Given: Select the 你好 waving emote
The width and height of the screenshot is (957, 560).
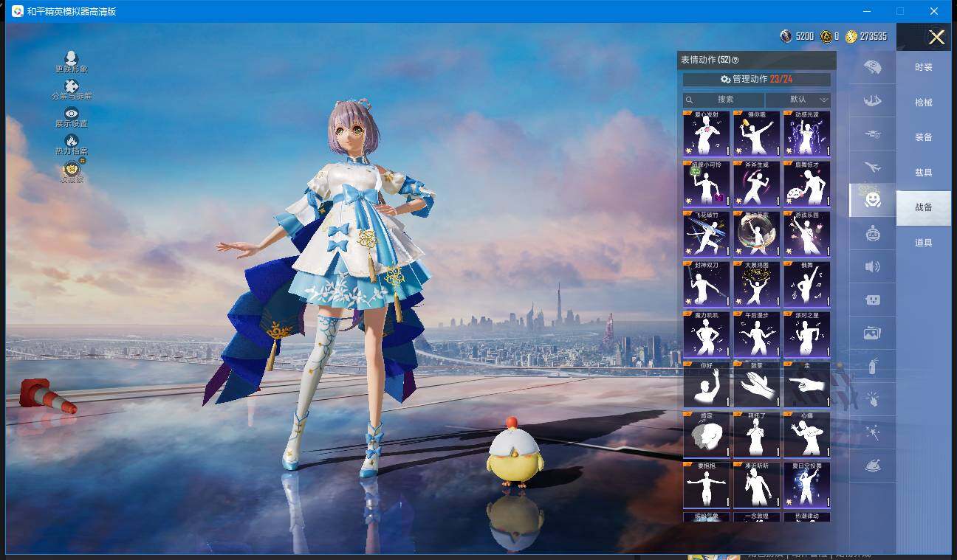Looking at the screenshot, I should pos(707,384).
